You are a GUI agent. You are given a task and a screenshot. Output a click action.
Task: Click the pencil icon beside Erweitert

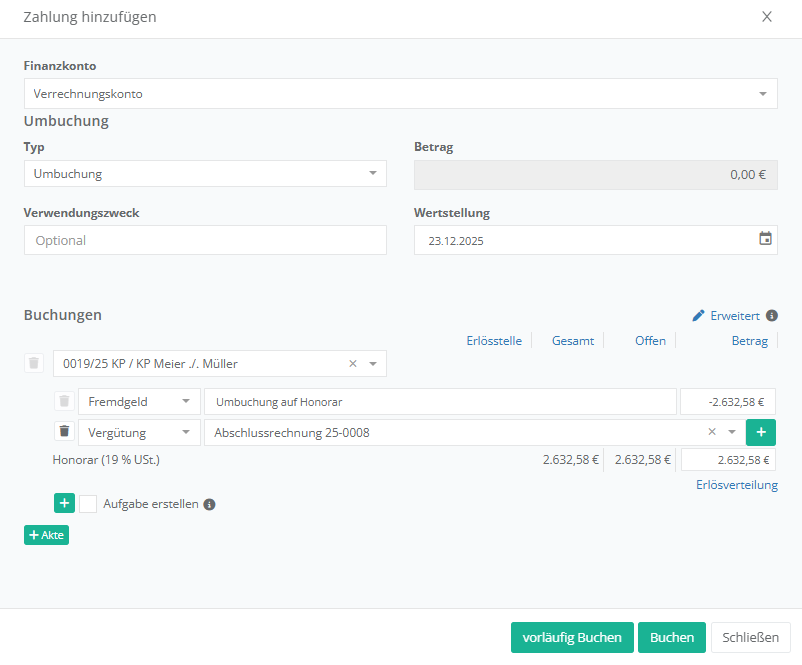[x=698, y=315]
